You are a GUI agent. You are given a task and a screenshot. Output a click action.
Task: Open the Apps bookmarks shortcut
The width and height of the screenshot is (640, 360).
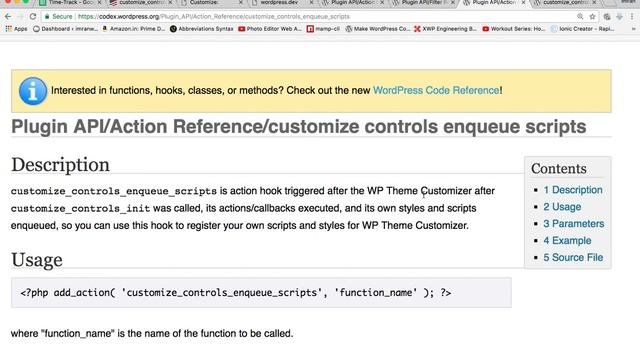16,29
